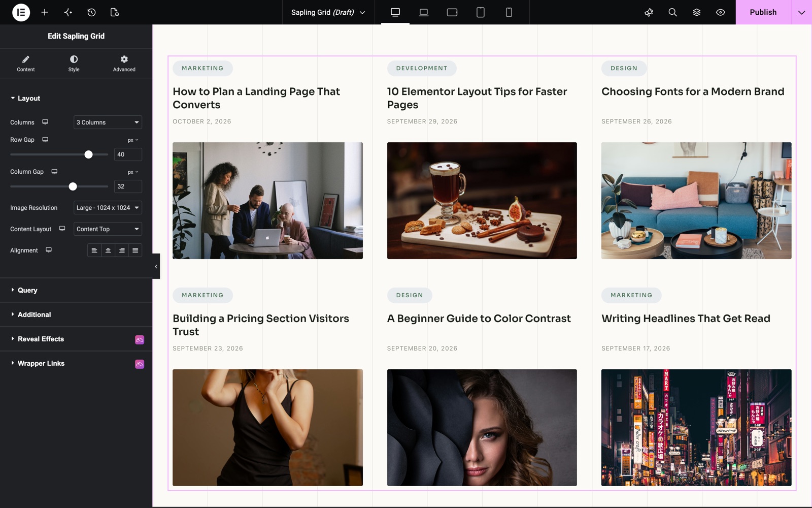Click the Publish button

(763, 12)
